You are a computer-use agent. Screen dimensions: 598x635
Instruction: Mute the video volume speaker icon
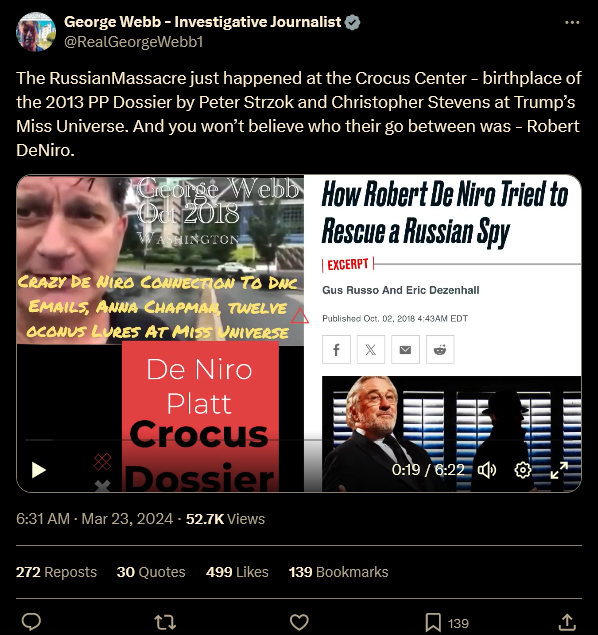point(487,470)
